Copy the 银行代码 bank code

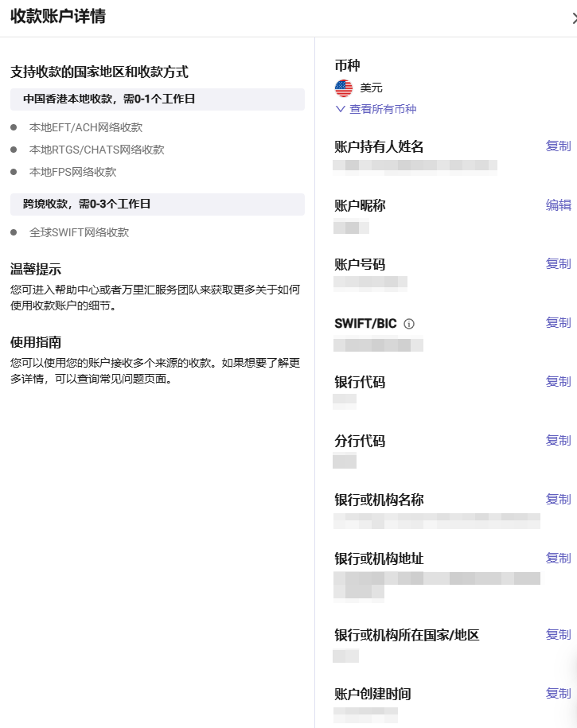pos(558,382)
